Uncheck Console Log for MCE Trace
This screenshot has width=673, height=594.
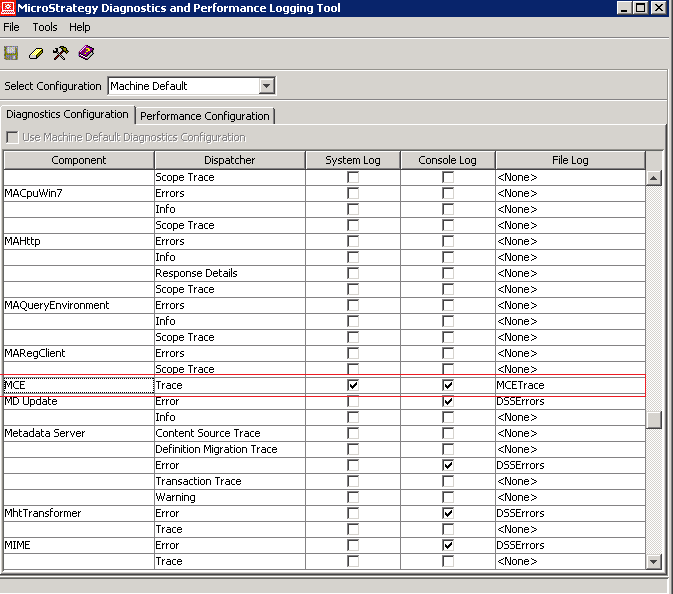pyautogui.click(x=448, y=385)
